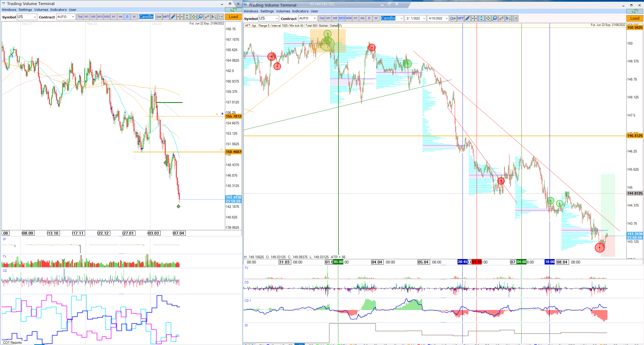Click alert bell icon near 155.7812 level
The width and height of the screenshot is (644, 345).
222,114
